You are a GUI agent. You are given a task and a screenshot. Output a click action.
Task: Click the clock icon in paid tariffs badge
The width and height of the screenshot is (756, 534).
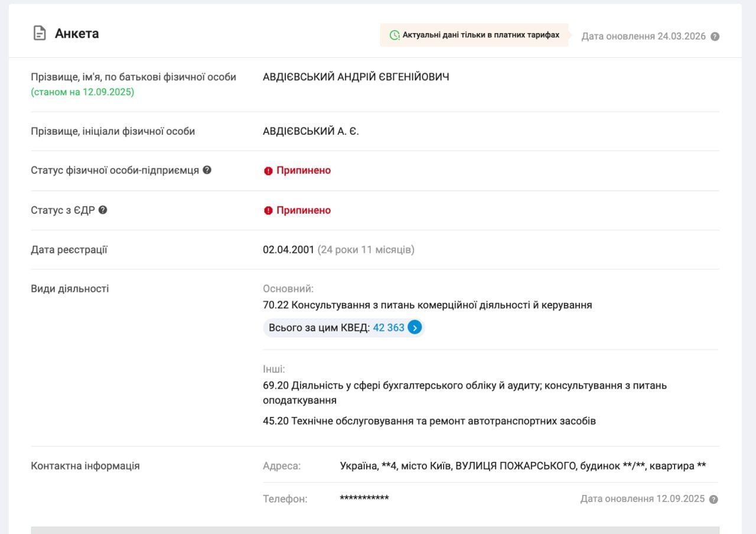[x=395, y=35]
